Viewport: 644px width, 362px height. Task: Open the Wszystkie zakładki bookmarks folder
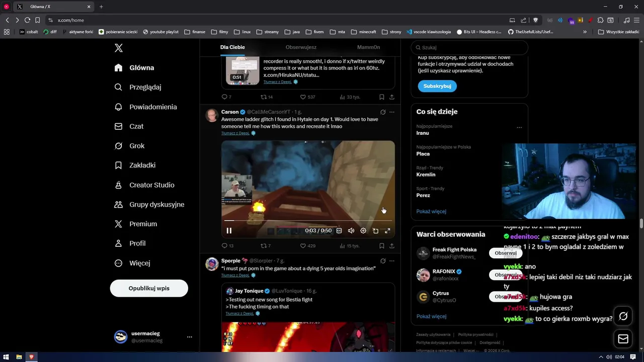point(618,32)
